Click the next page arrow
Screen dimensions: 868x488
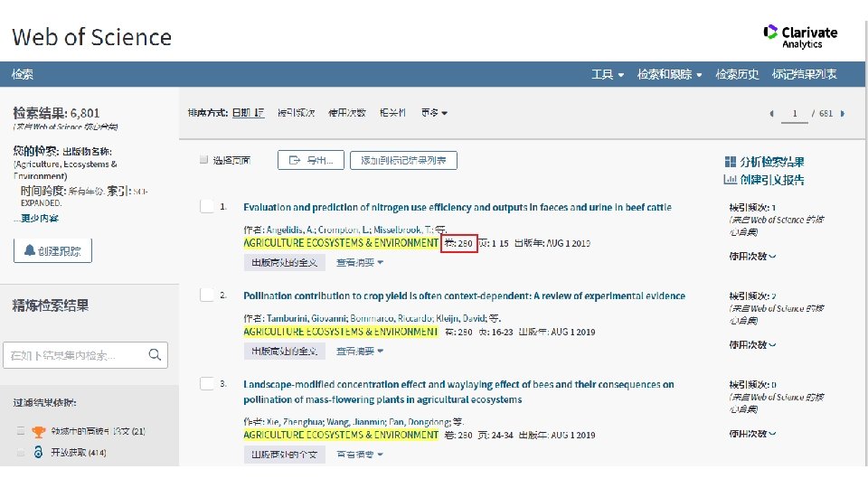point(843,114)
